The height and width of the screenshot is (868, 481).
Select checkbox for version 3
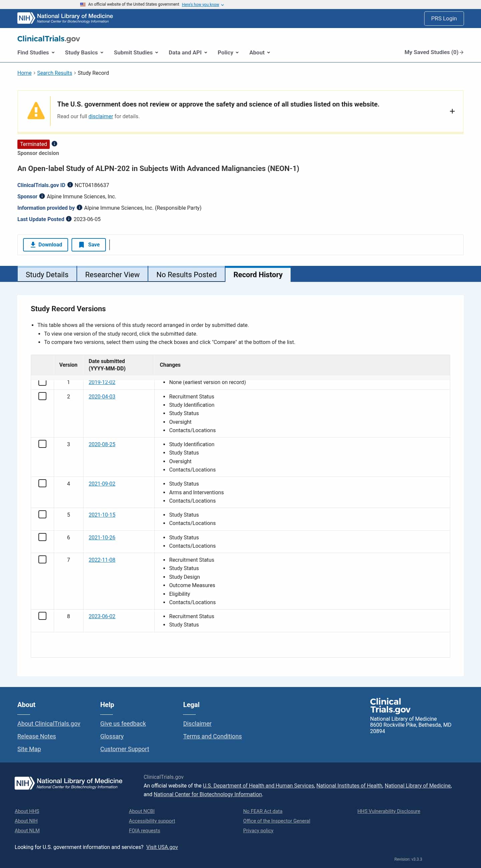pyautogui.click(x=42, y=444)
